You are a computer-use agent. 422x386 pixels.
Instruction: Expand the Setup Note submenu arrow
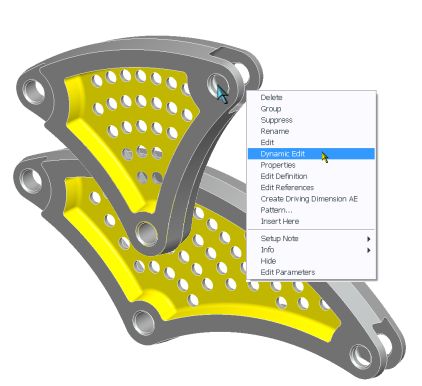368,239
